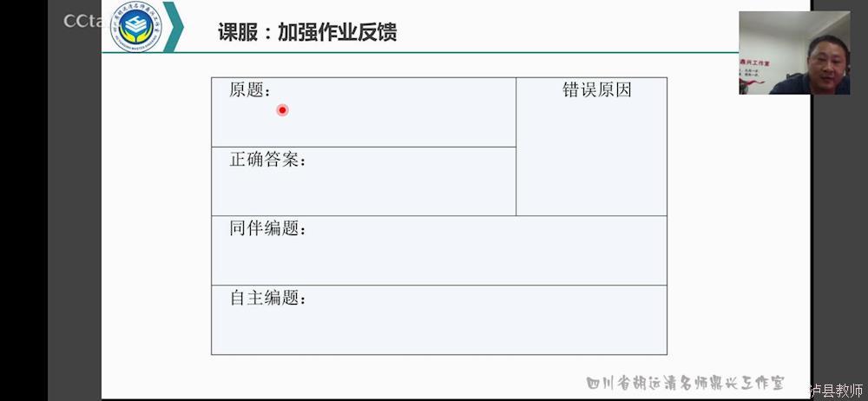Select the slide title 课服：加强作业反馈
The image size is (868, 401).
(x=306, y=32)
